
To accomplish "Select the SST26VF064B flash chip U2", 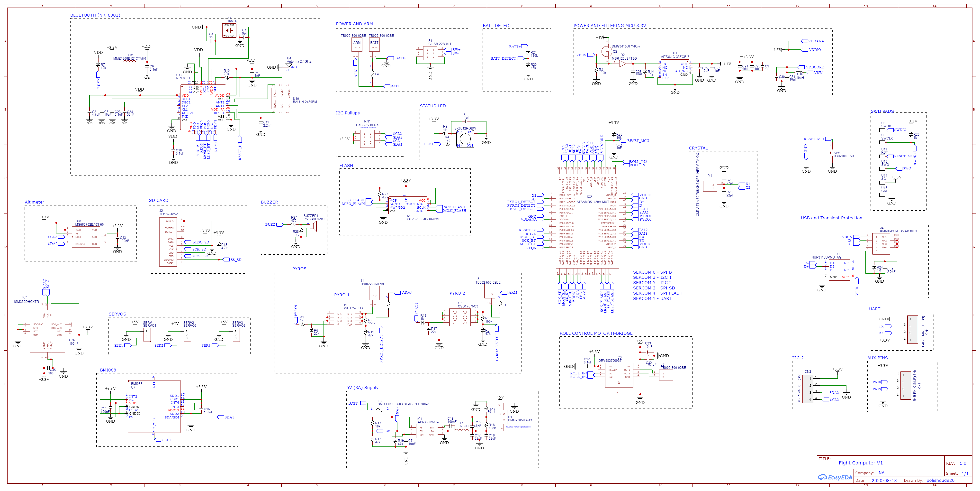I will [407, 205].
